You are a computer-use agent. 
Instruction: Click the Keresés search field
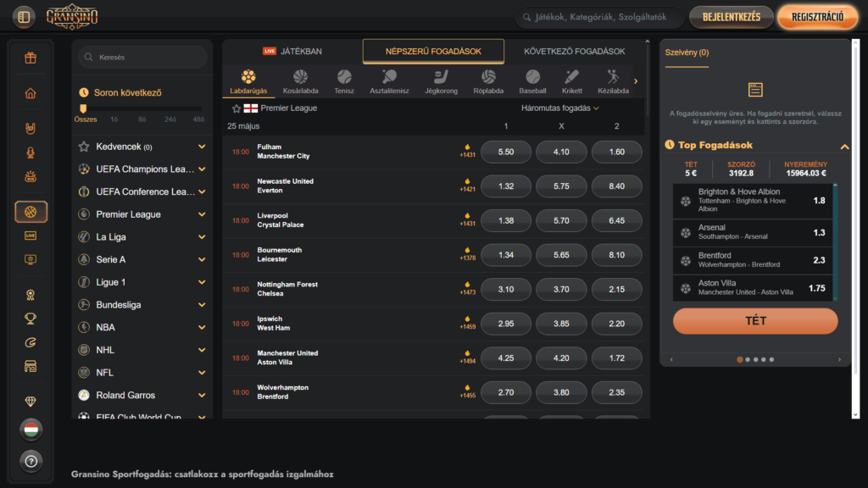(x=142, y=58)
